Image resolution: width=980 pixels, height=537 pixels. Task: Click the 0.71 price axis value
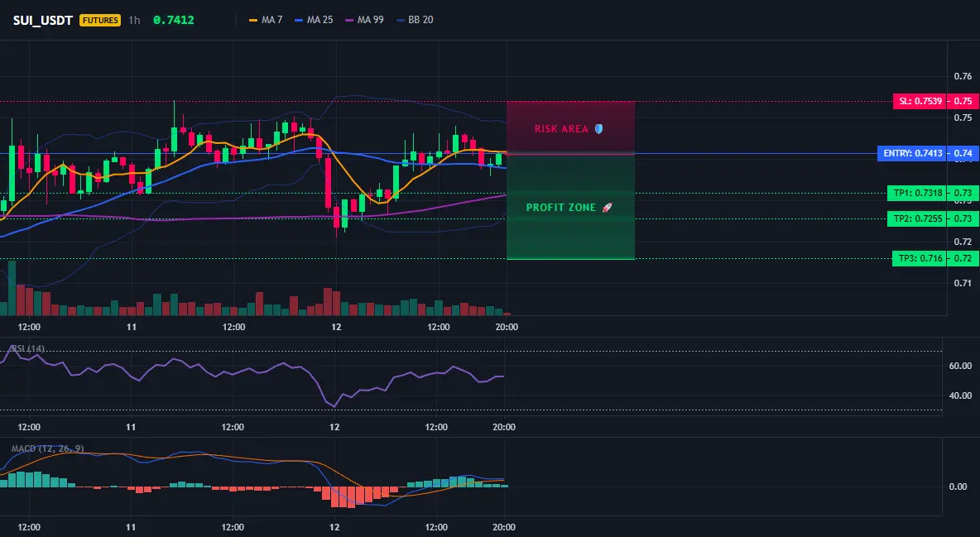[x=963, y=283]
